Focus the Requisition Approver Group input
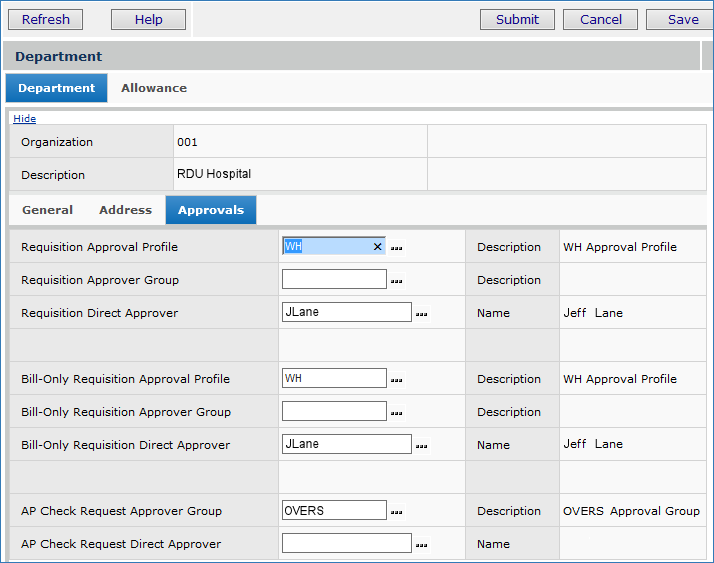 (x=334, y=280)
